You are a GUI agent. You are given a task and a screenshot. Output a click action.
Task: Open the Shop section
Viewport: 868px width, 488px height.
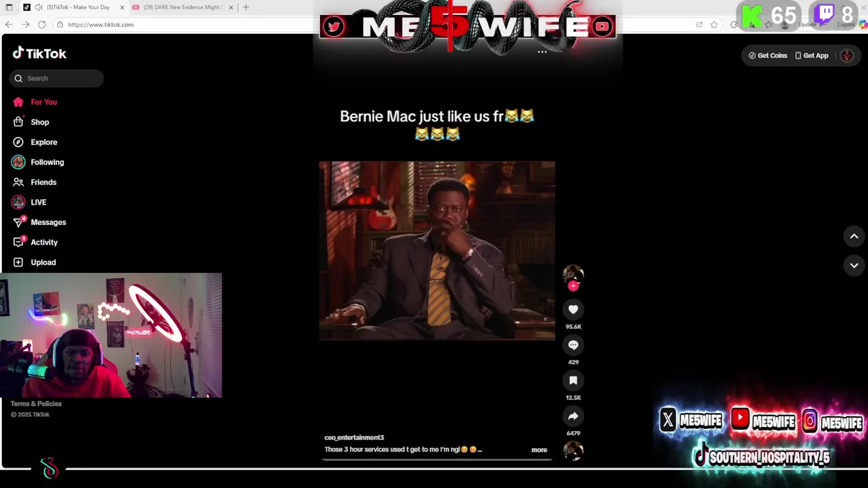[x=39, y=122]
